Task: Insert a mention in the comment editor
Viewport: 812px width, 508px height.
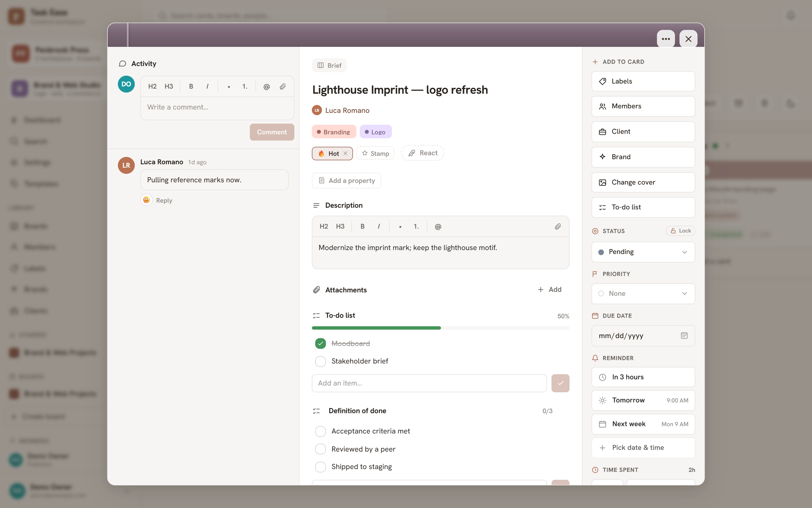Action: pyautogui.click(x=266, y=86)
